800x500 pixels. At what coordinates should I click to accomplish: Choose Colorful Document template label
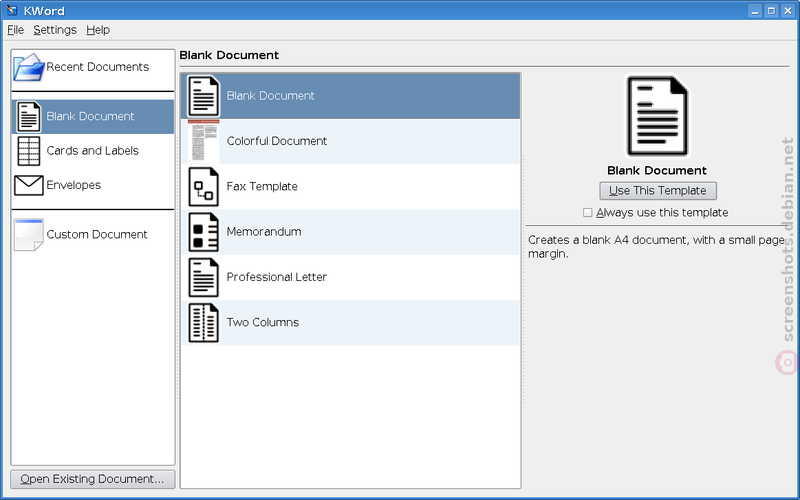click(277, 141)
